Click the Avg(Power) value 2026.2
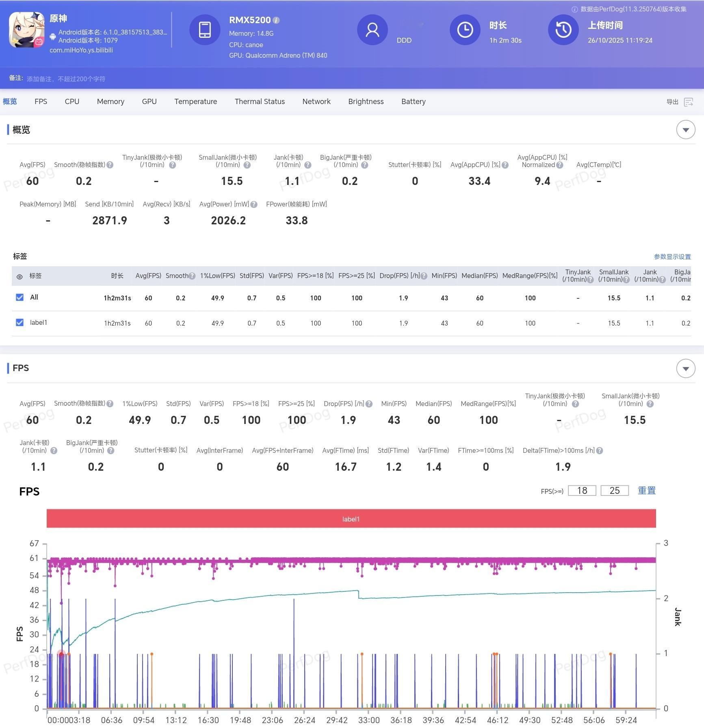 point(228,221)
